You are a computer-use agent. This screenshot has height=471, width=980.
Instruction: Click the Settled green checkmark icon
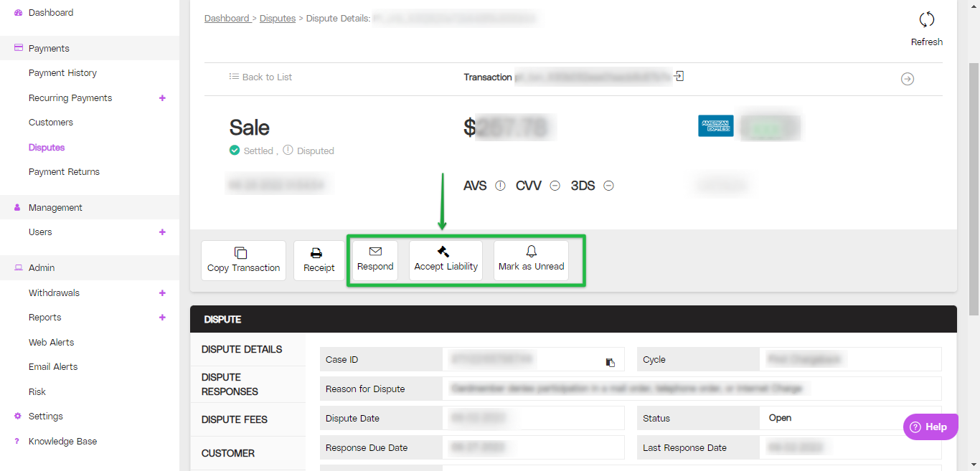[235, 151]
